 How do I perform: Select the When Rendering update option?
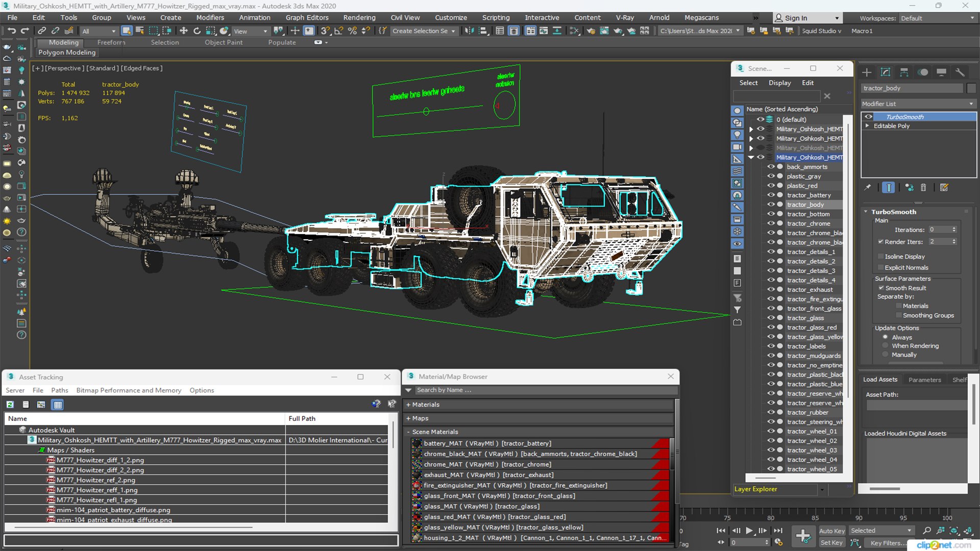coord(886,346)
